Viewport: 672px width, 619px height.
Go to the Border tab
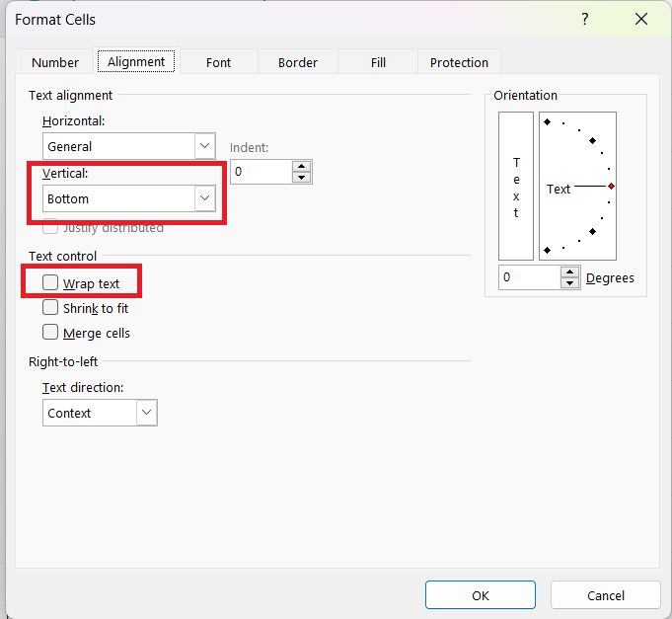298,62
